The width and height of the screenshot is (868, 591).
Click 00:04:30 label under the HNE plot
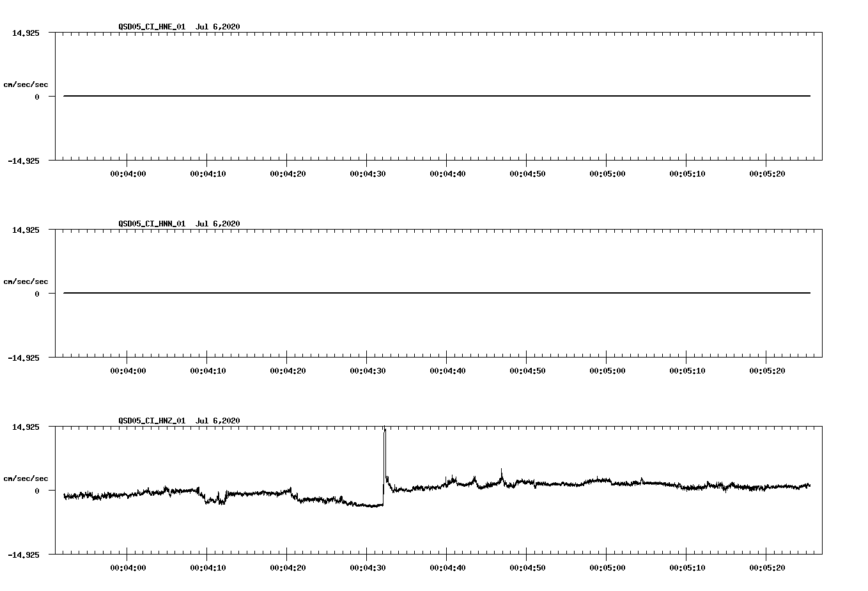click(x=368, y=173)
